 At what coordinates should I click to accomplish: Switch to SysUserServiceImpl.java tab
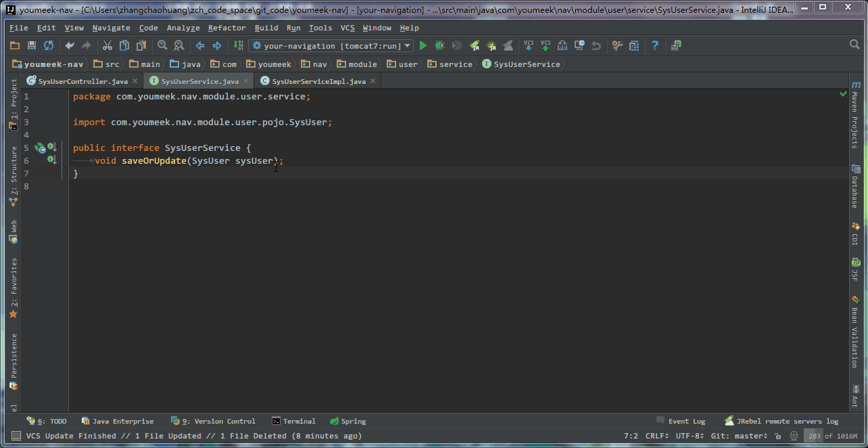point(318,81)
